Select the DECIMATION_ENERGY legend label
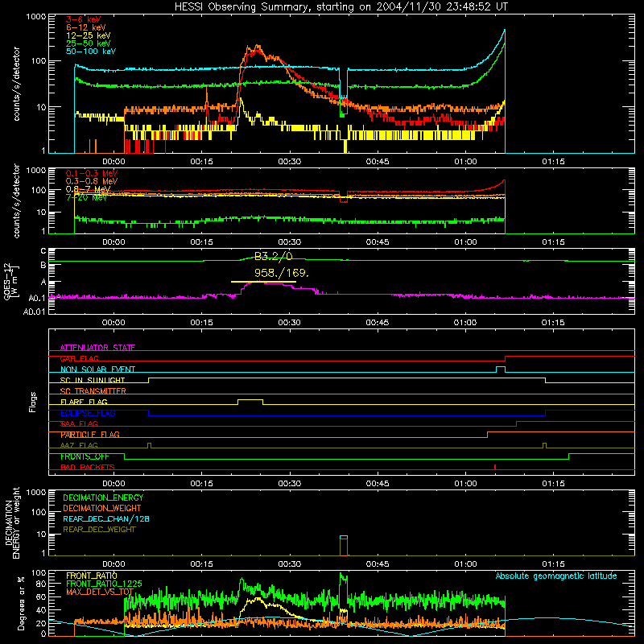 (x=103, y=497)
